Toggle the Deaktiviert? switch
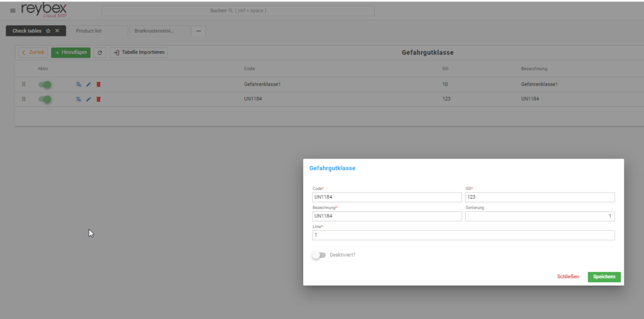Screen dimensions: 644x319 [x=319, y=255]
